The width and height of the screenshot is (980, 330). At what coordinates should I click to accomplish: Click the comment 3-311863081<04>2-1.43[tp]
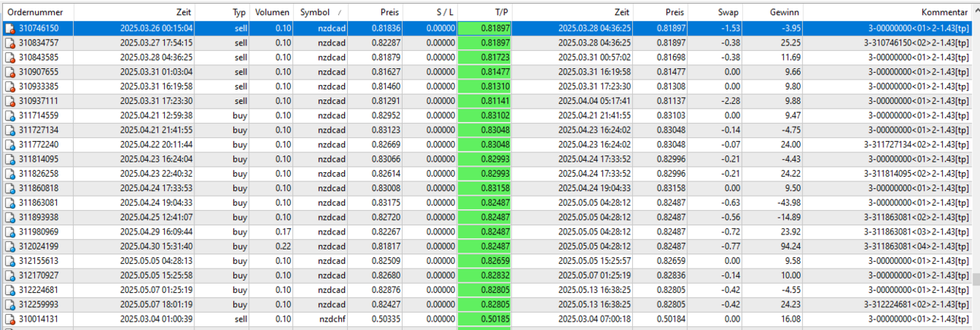(x=918, y=246)
